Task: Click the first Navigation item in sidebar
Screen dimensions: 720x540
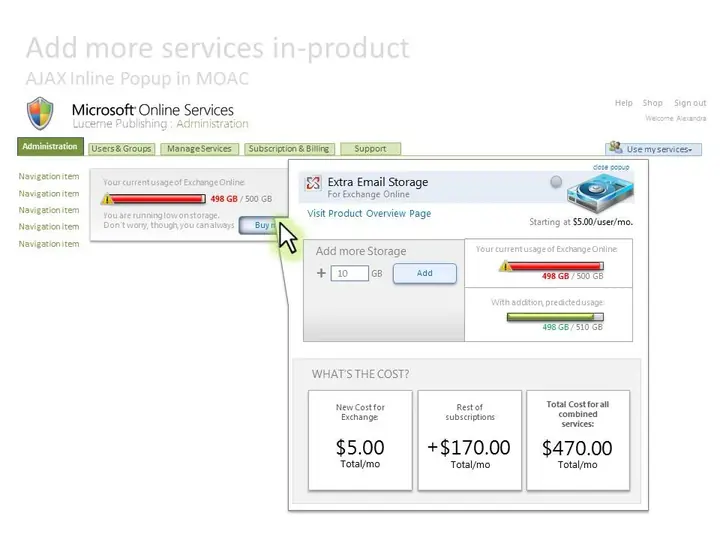Action: point(49,176)
